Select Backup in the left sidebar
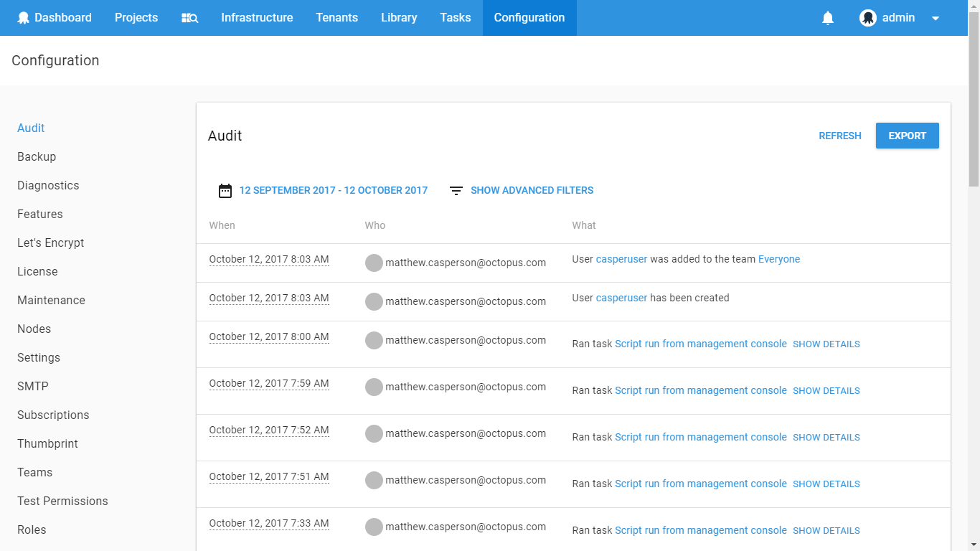Image resolution: width=980 pixels, height=551 pixels. click(x=37, y=156)
